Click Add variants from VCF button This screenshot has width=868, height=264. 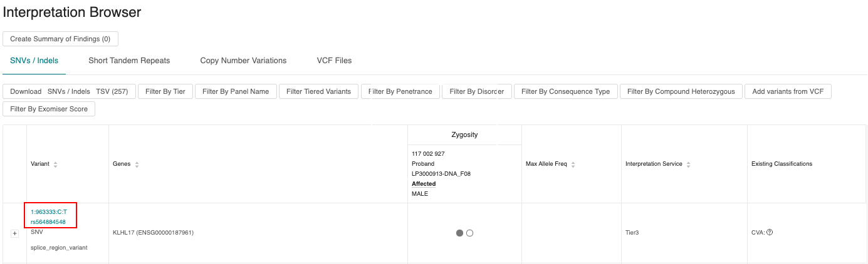click(x=788, y=91)
